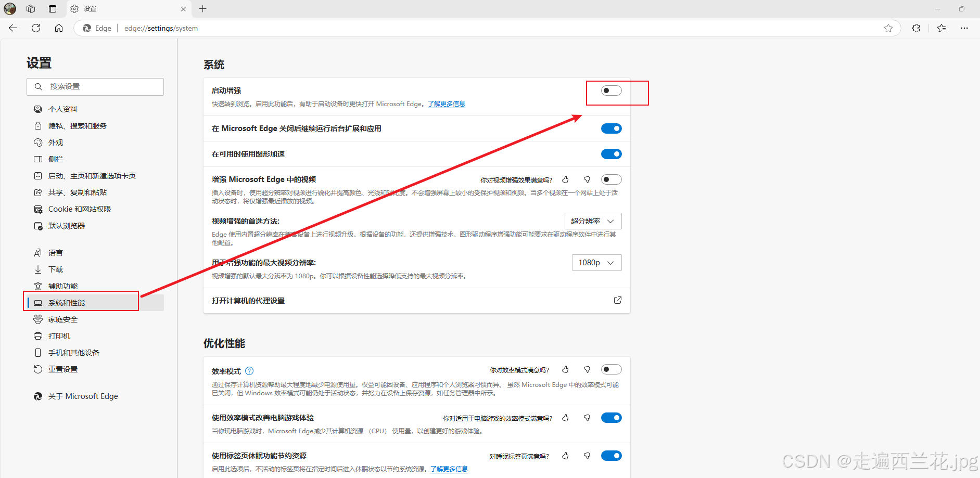Open Cookie 和网站权限 via its icon
Viewport: 980px width, 478px height.
pos(38,209)
